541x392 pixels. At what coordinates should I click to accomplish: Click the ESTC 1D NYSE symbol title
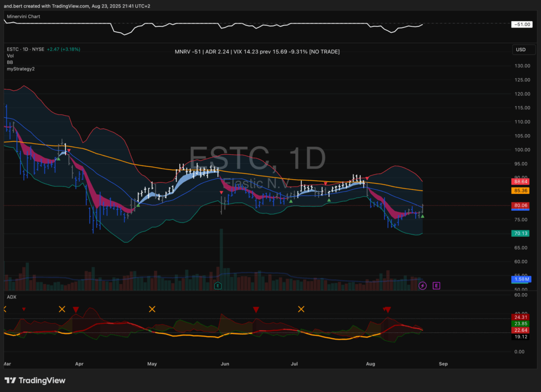pyautogui.click(x=25, y=49)
